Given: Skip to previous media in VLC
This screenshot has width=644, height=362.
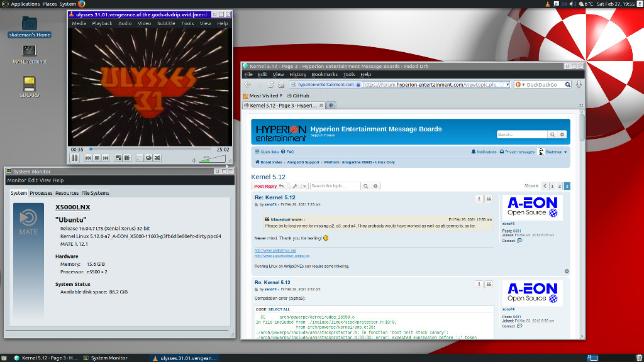Looking at the screenshot, I should 88,158.
